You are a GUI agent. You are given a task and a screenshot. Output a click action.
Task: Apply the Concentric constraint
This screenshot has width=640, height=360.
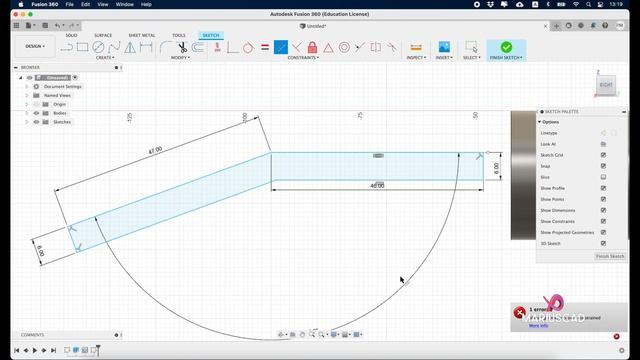344,47
